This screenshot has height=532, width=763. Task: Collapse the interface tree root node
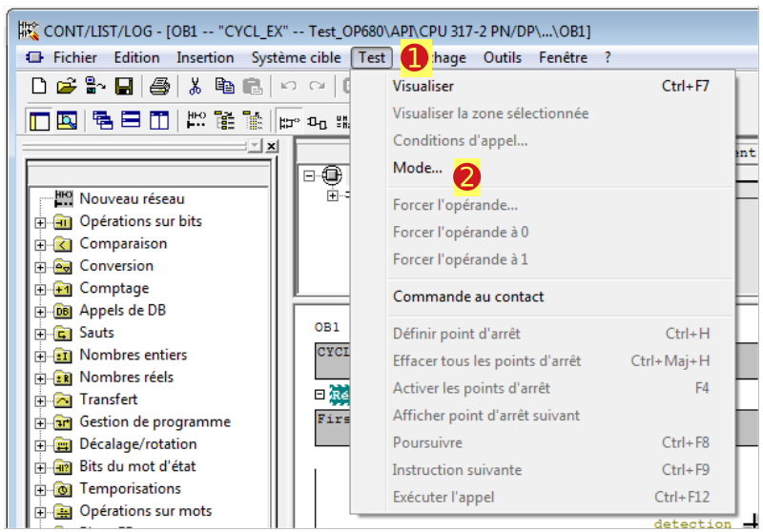point(309,175)
